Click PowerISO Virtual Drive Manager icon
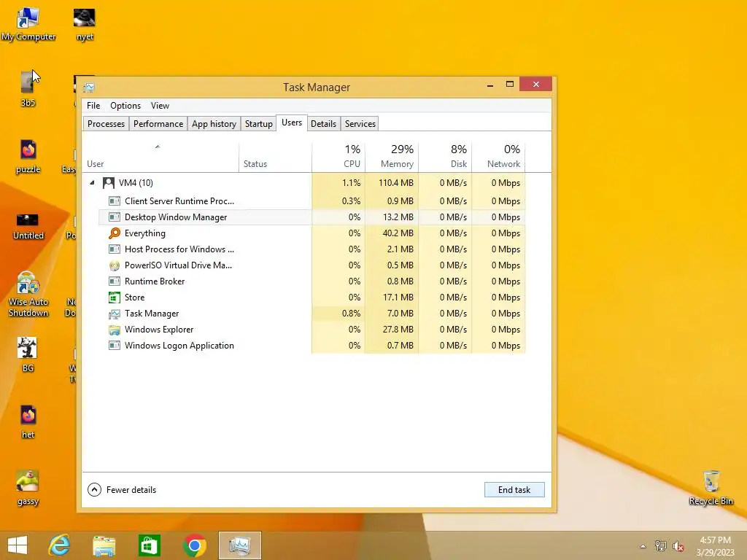 point(115,265)
